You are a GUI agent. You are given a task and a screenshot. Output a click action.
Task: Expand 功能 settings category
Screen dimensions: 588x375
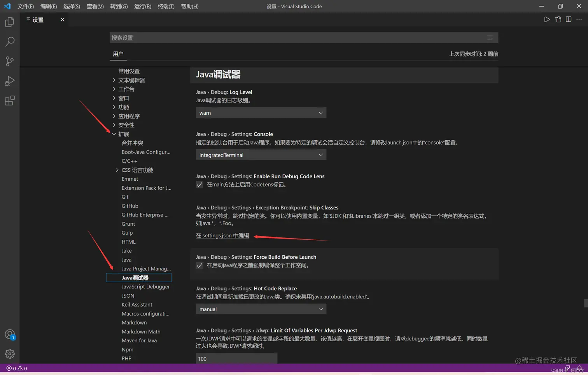coord(114,107)
